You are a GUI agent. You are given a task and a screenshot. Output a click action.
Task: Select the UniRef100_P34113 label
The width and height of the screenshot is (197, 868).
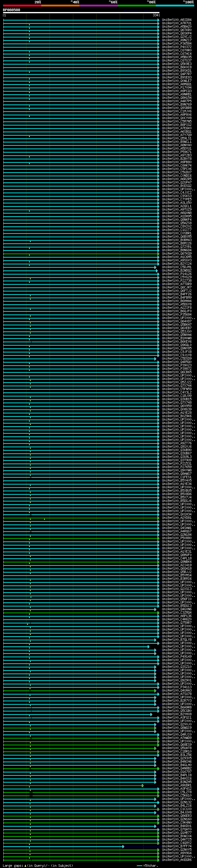click(x=177, y=687)
